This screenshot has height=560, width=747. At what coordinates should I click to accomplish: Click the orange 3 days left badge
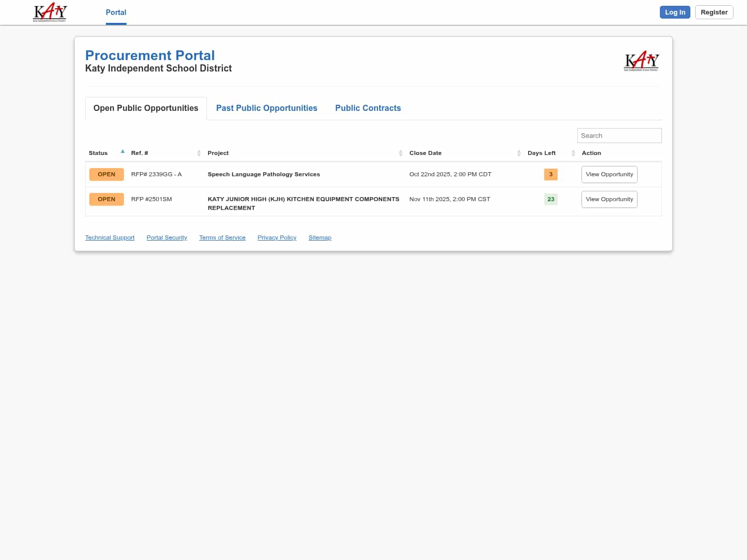[x=550, y=174]
